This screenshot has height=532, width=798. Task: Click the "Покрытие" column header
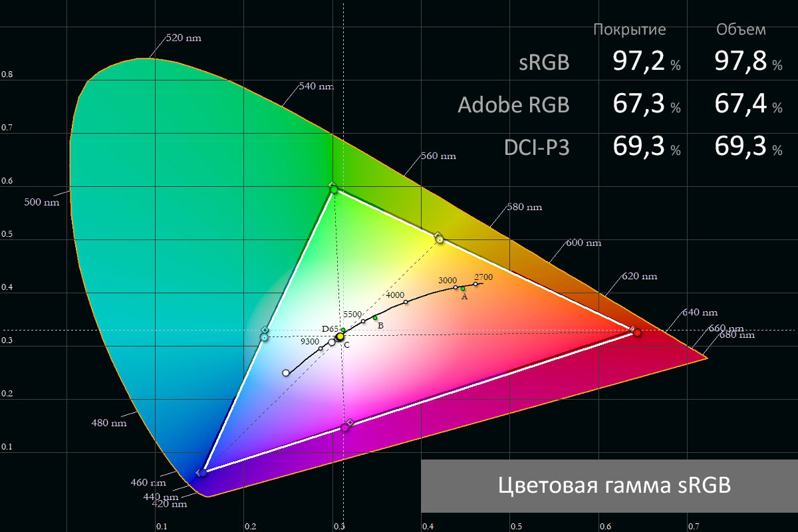tap(629, 30)
